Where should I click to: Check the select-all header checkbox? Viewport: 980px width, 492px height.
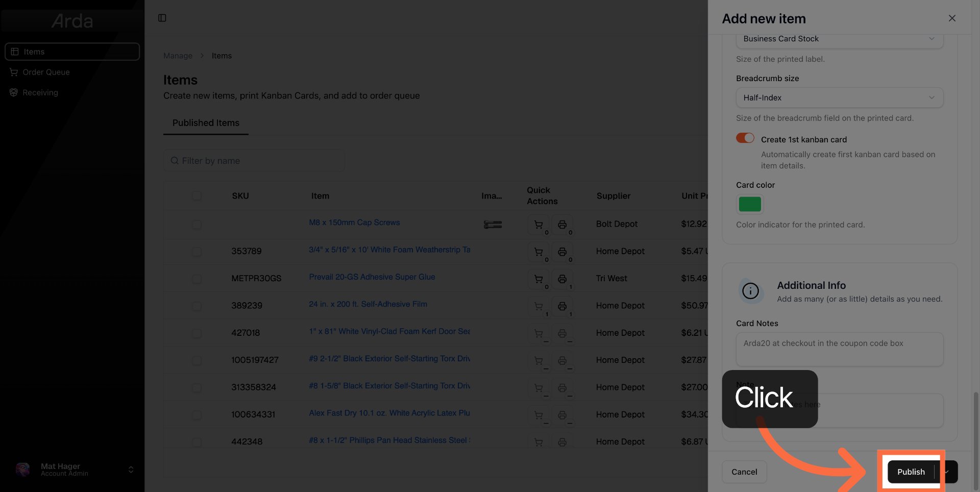(197, 196)
